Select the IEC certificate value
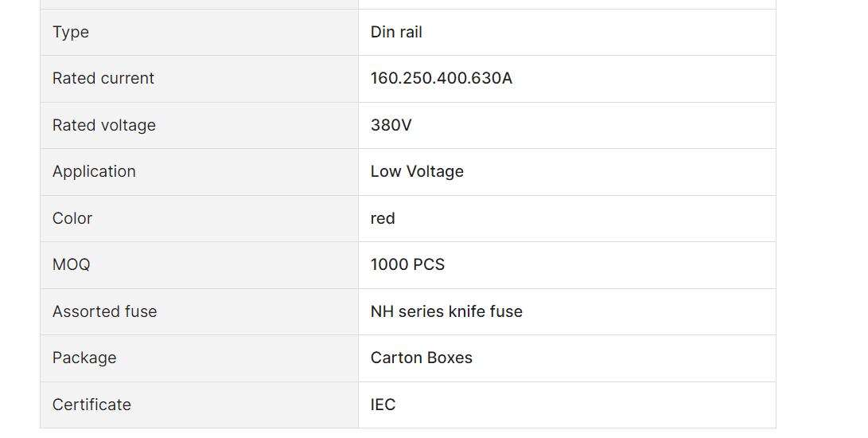Viewport: 868px width, 438px height. [383, 405]
